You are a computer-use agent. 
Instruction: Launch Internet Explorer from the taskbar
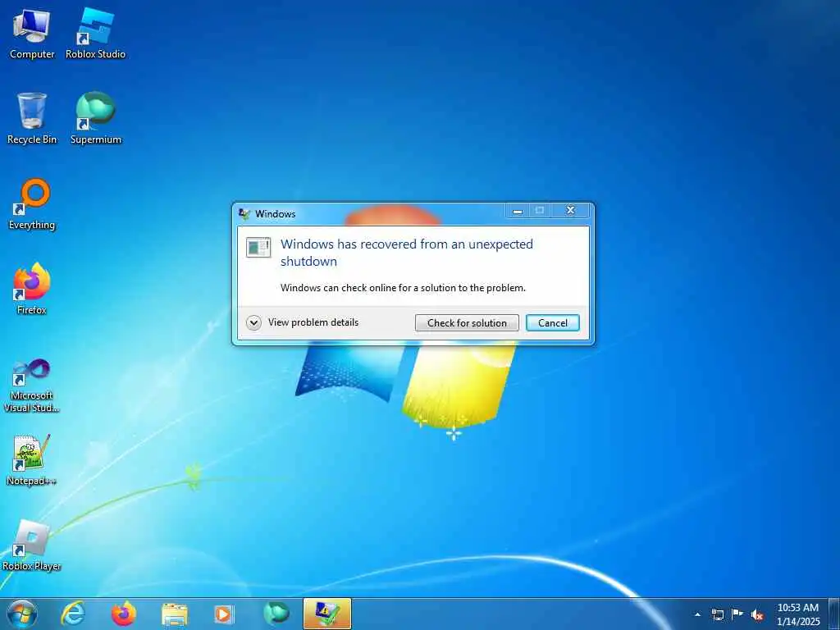[x=73, y=614]
